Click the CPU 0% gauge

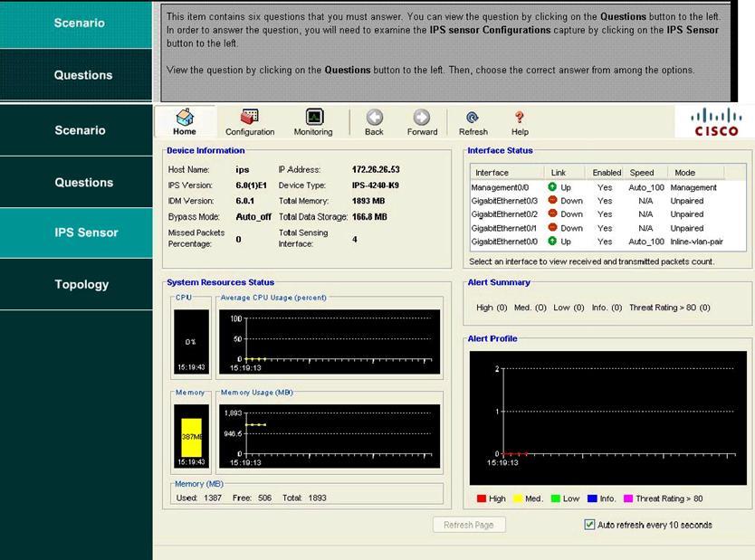[191, 342]
